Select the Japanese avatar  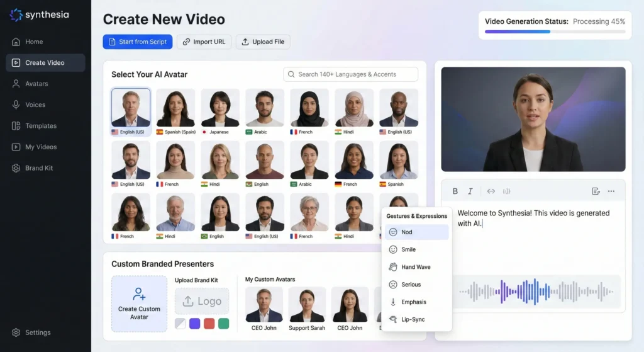(220, 111)
